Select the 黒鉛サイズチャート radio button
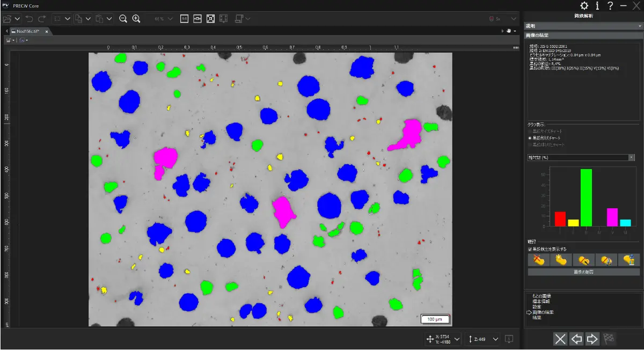 [529, 130]
